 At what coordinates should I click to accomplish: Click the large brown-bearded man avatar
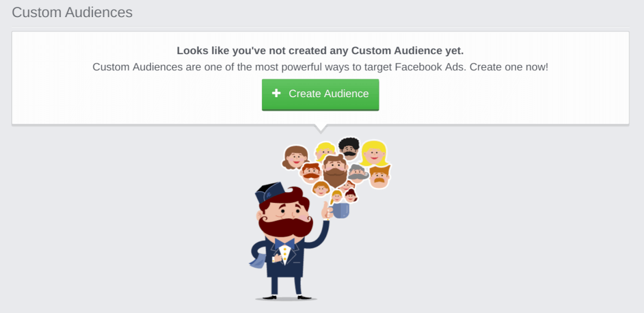[x=335, y=171]
